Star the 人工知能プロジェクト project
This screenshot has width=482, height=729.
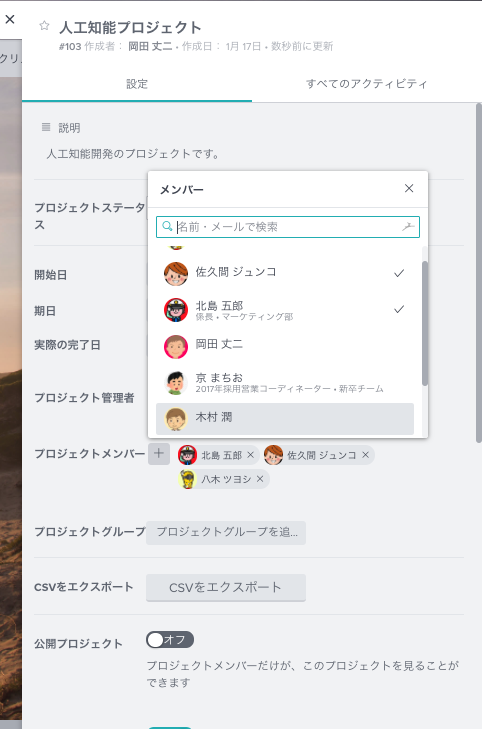[x=44, y=26]
